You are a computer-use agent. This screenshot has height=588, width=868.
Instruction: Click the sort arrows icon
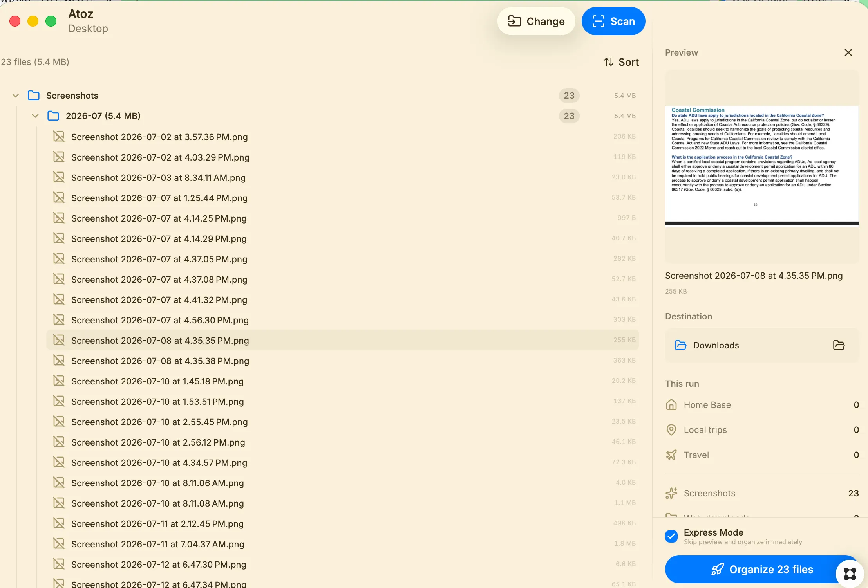[x=608, y=62]
